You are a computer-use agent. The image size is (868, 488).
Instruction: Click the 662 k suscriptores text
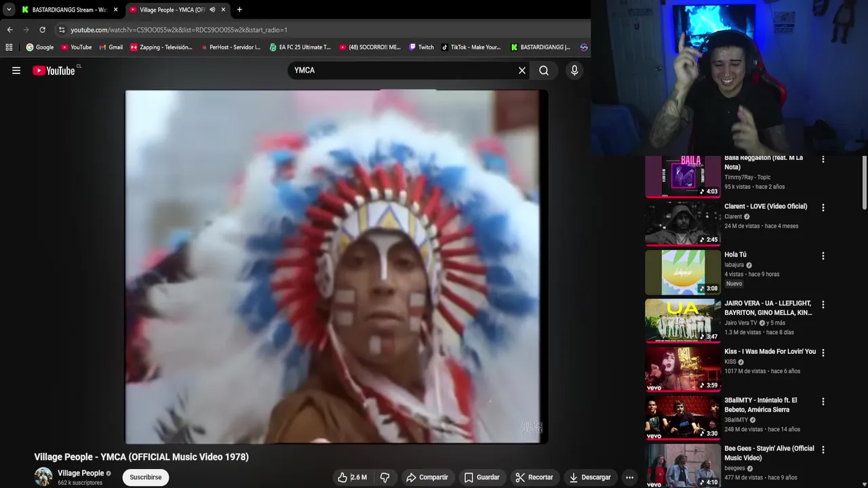[80, 483]
